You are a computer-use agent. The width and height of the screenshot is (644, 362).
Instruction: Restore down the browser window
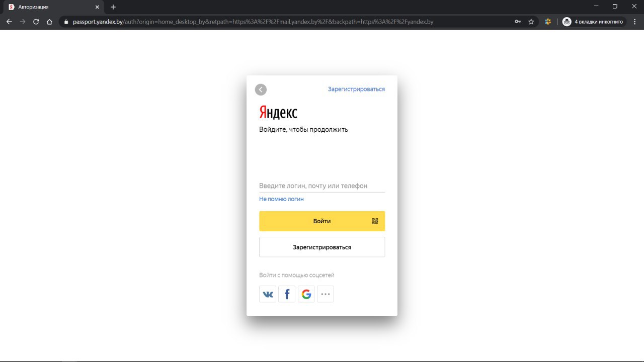click(x=615, y=7)
